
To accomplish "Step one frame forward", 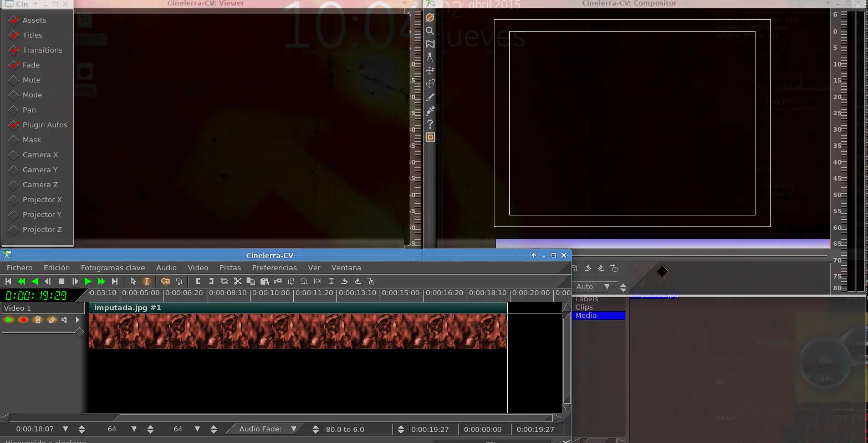I will click(75, 281).
